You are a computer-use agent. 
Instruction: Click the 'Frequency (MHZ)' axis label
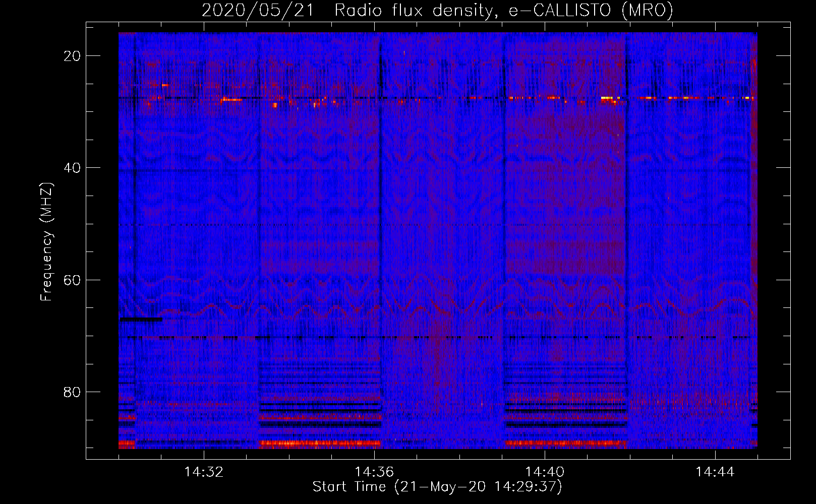46,242
